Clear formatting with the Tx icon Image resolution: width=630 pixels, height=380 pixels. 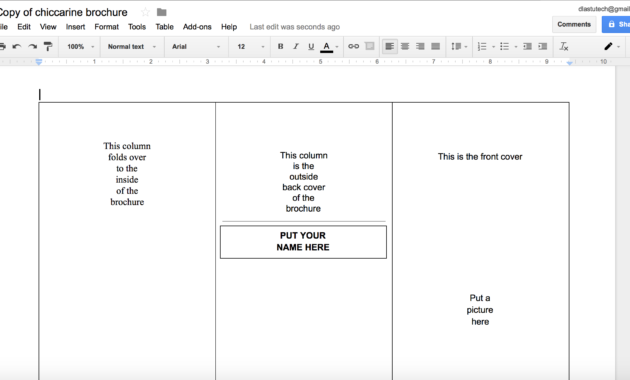[x=564, y=47]
